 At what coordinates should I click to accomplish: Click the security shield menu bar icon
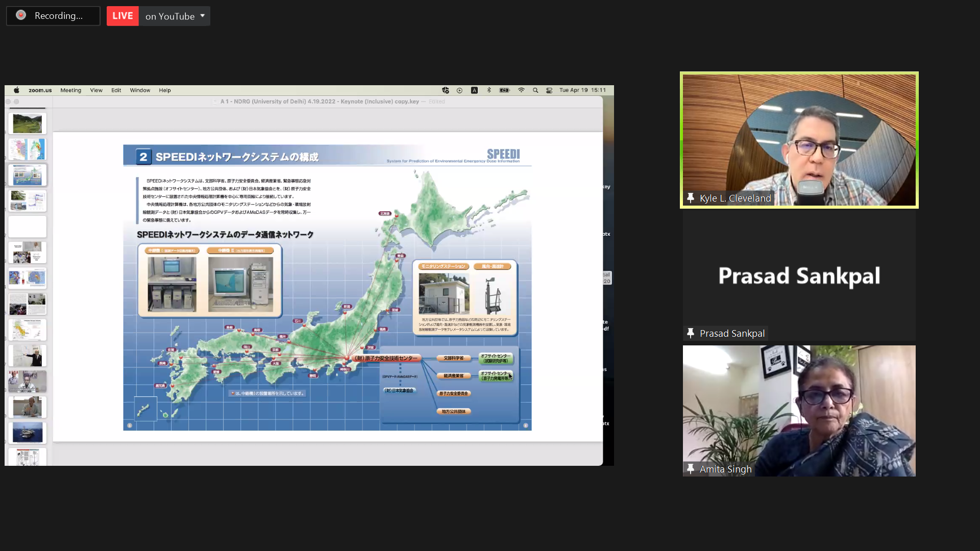click(446, 90)
